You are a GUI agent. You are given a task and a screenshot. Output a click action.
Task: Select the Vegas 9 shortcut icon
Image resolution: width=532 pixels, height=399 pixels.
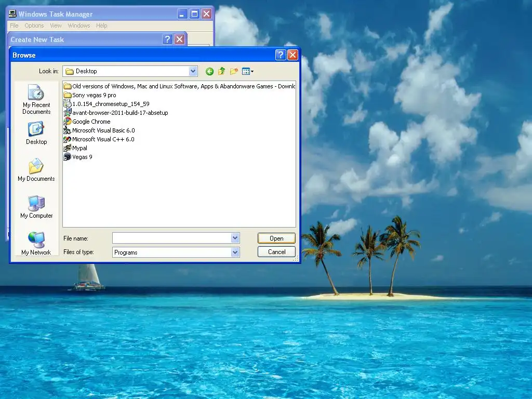(68, 157)
